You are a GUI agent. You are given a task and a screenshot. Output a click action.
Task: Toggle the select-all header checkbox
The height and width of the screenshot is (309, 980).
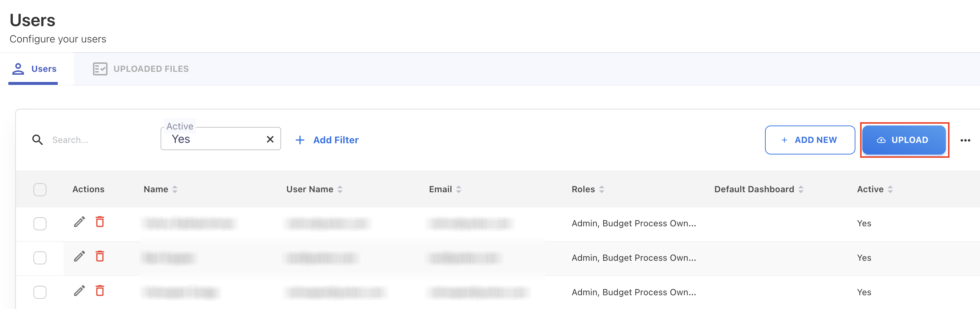[x=40, y=189]
